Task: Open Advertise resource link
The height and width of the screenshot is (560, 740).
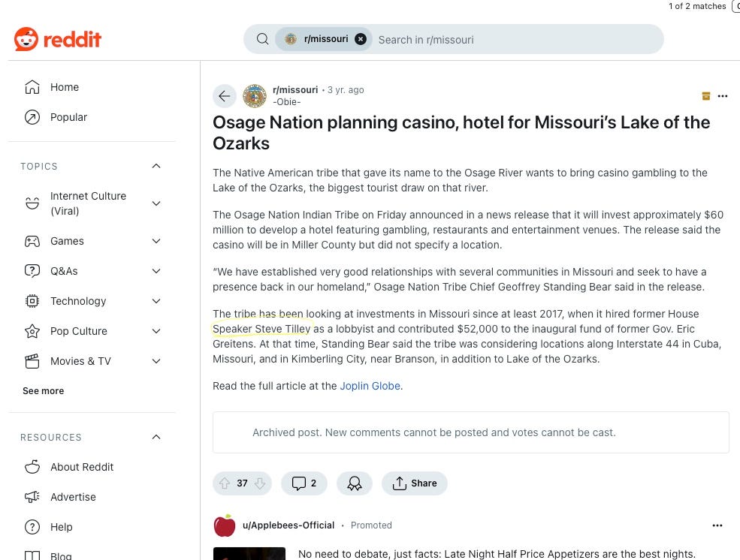Action: pos(73,497)
